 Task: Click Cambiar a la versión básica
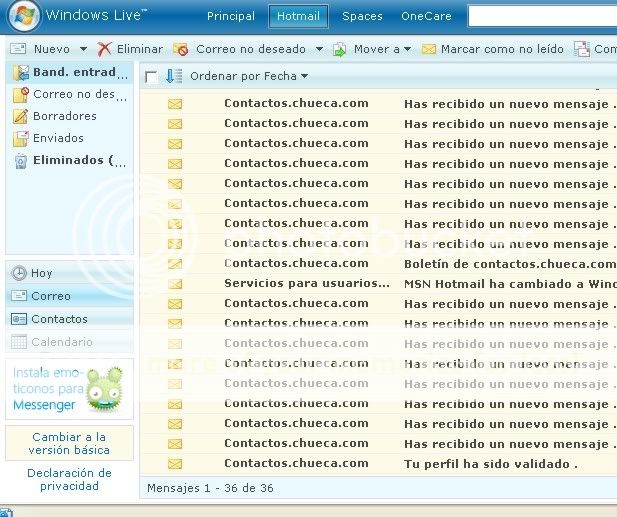point(69,443)
